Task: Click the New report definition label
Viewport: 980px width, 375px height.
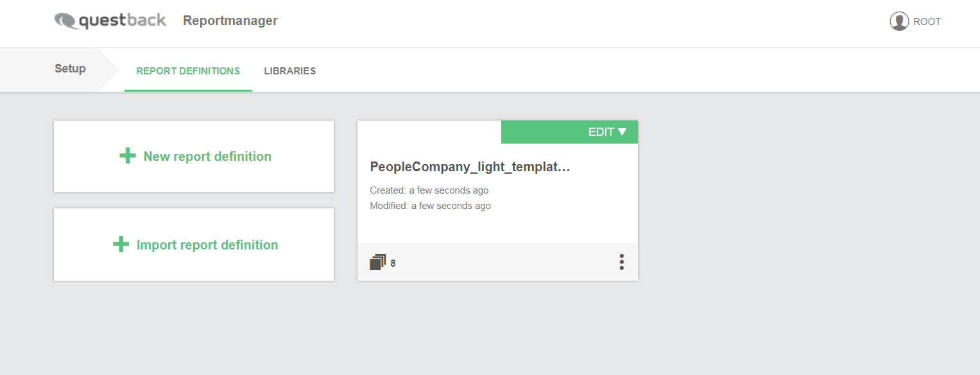Action: (207, 156)
